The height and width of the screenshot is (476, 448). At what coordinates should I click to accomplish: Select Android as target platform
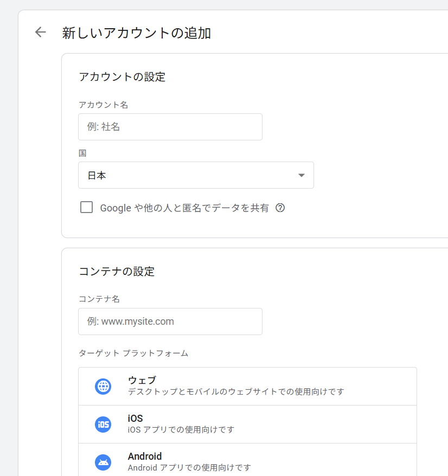[247, 460]
